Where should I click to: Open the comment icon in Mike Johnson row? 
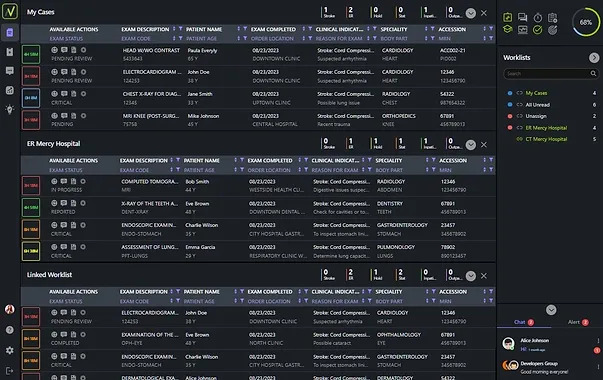64,116
